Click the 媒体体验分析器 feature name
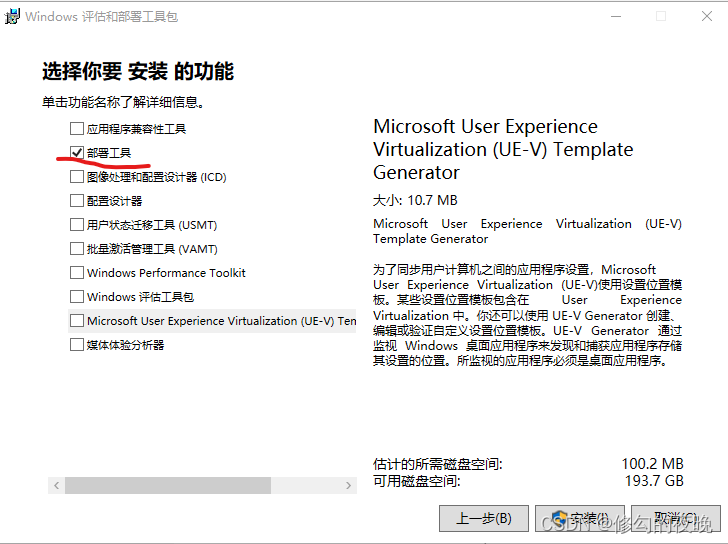The height and width of the screenshot is (544, 728). (x=125, y=345)
